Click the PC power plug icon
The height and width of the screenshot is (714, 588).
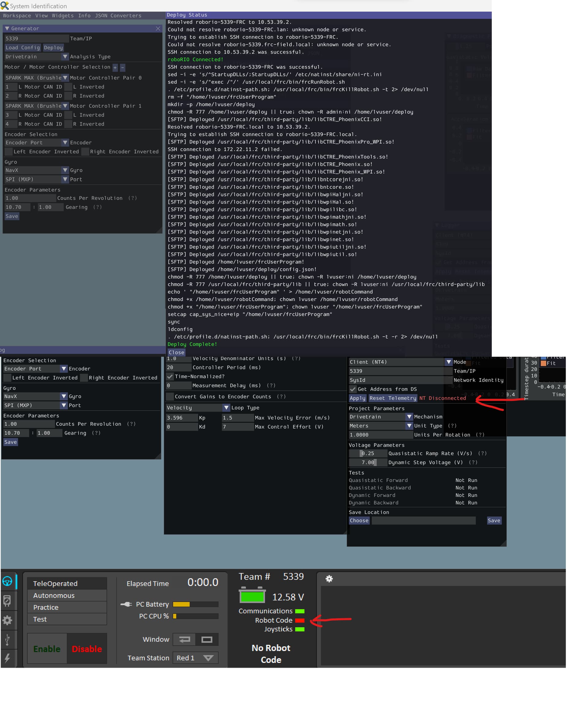pos(126,604)
